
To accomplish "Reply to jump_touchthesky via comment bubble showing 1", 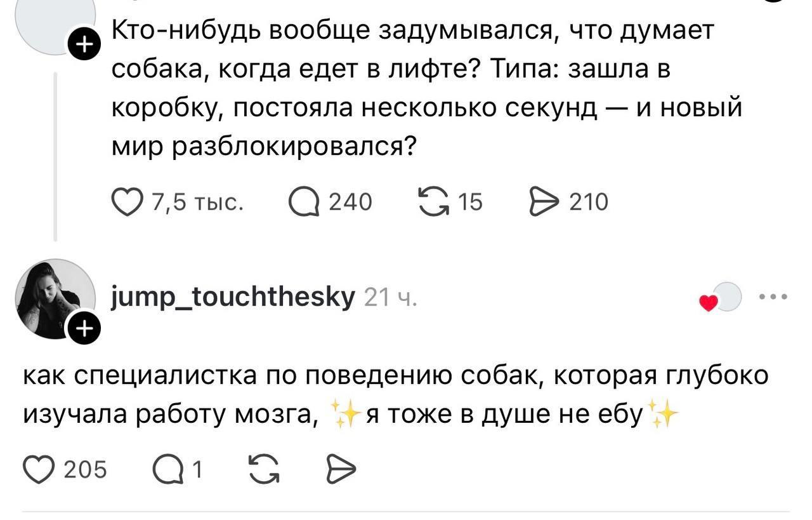I will (x=168, y=470).
